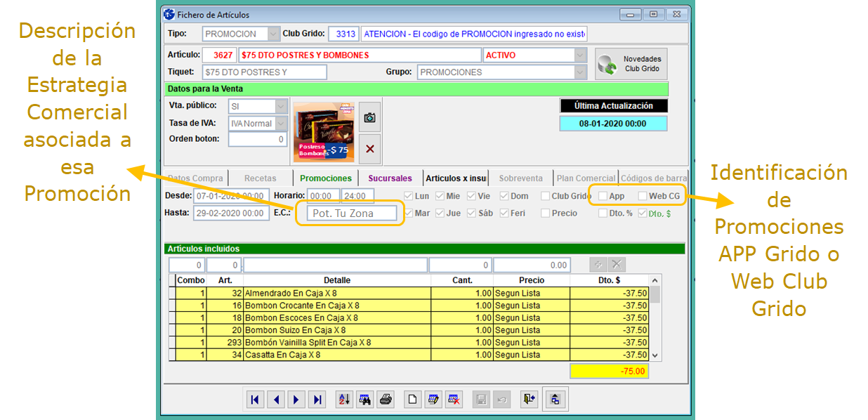The height and width of the screenshot is (420, 868).
Task: Sort records with the A-Z button
Action: (344, 400)
